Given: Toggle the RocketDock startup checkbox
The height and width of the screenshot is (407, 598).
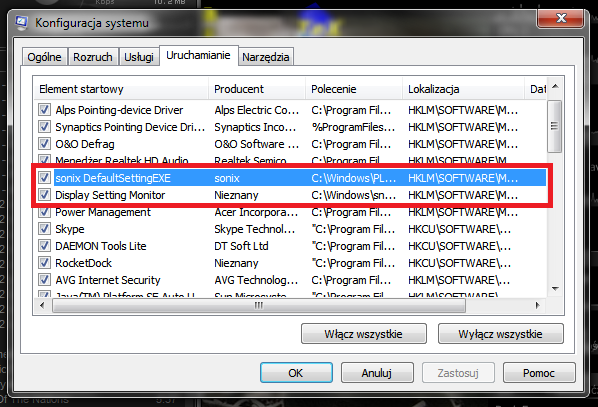Looking at the screenshot, I should pyautogui.click(x=44, y=263).
